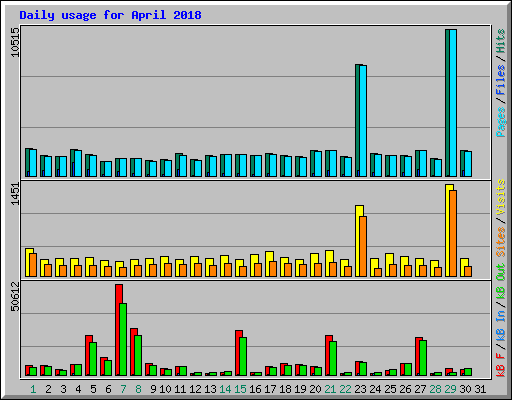Select day 17 on the x-axis
Viewport: 512px width, 400px height.
270,389
